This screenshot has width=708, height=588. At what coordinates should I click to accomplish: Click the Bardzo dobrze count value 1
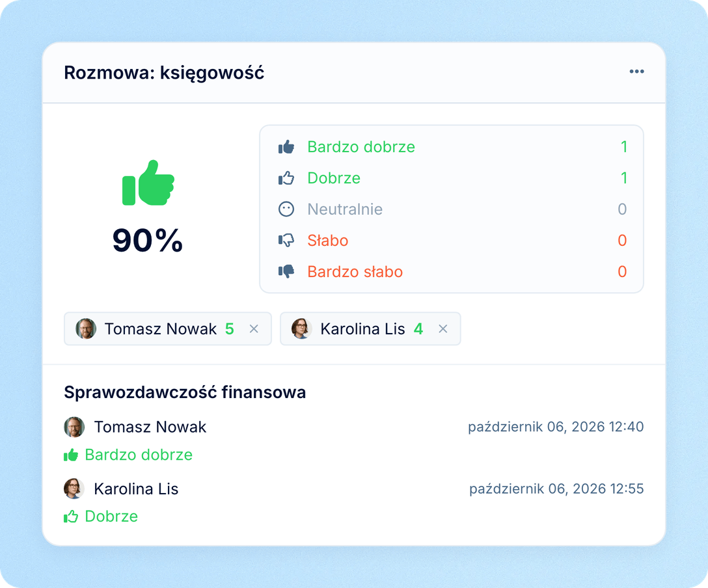pos(624,146)
